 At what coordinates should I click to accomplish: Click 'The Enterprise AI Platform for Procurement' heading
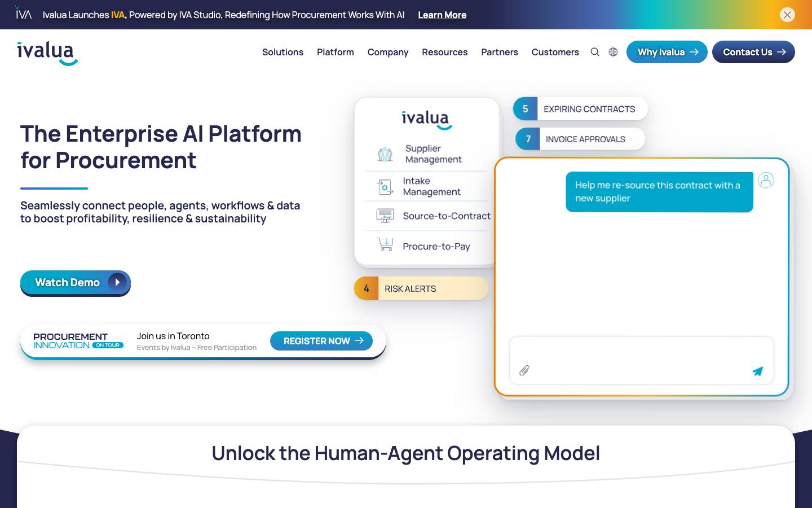coord(161,147)
